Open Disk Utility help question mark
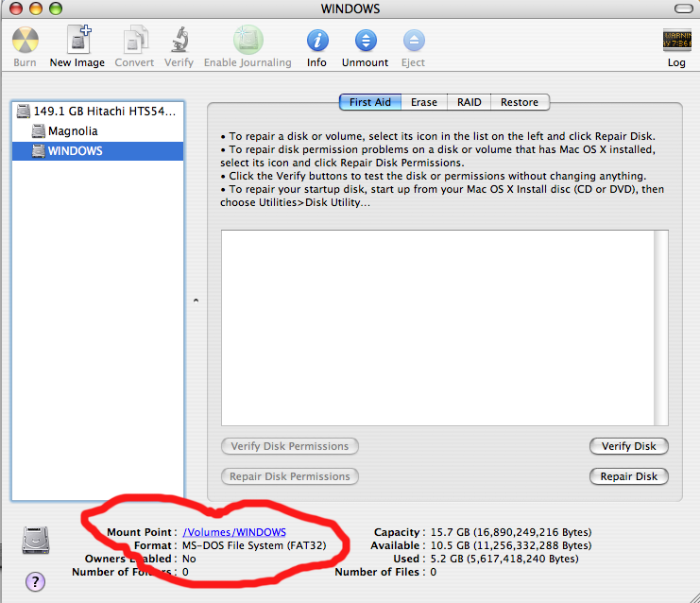700x603 pixels. (x=35, y=581)
